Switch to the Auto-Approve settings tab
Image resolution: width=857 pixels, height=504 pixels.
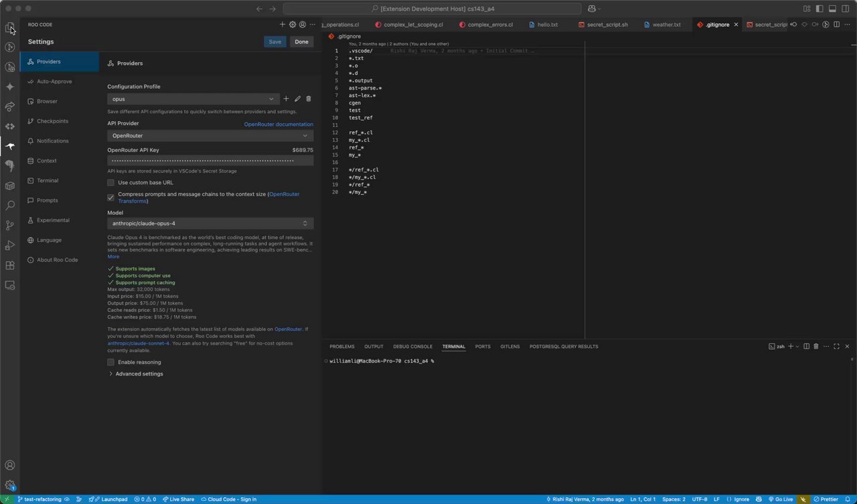pyautogui.click(x=54, y=82)
